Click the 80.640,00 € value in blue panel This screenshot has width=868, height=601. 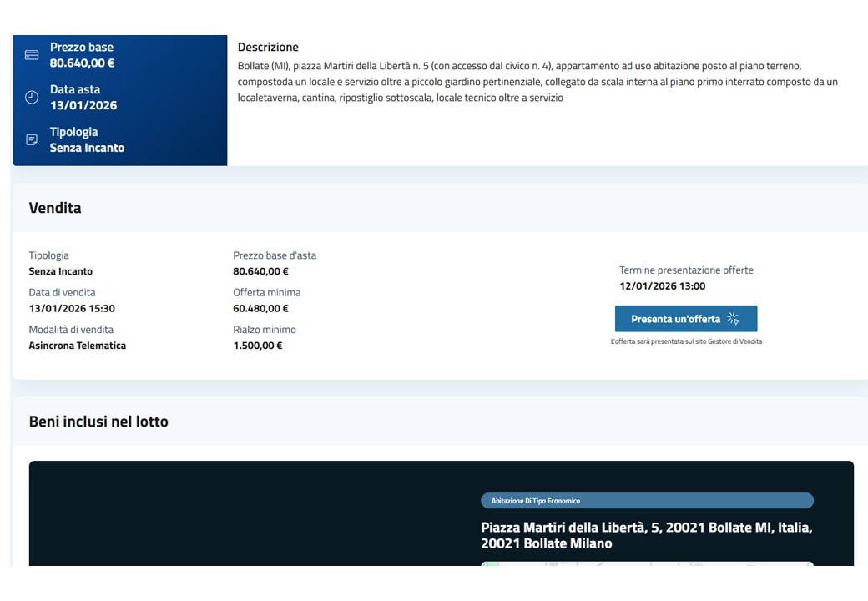pyautogui.click(x=82, y=63)
